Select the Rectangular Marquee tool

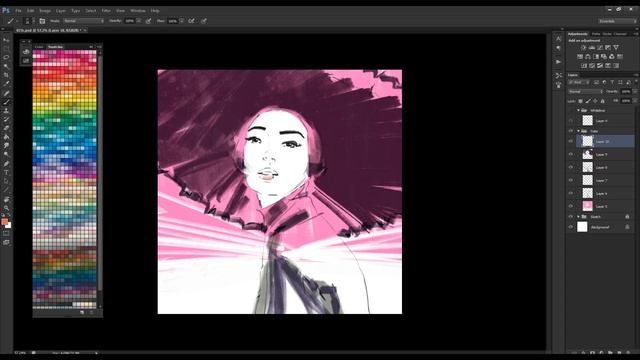(6, 49)
